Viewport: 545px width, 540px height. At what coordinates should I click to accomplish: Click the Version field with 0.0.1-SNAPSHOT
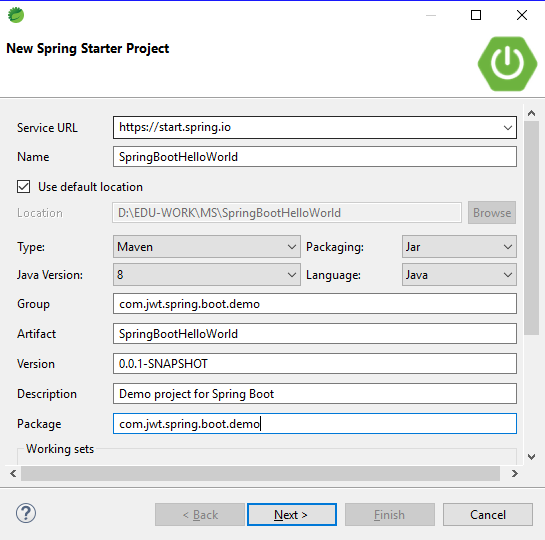(x=315, y=364)
